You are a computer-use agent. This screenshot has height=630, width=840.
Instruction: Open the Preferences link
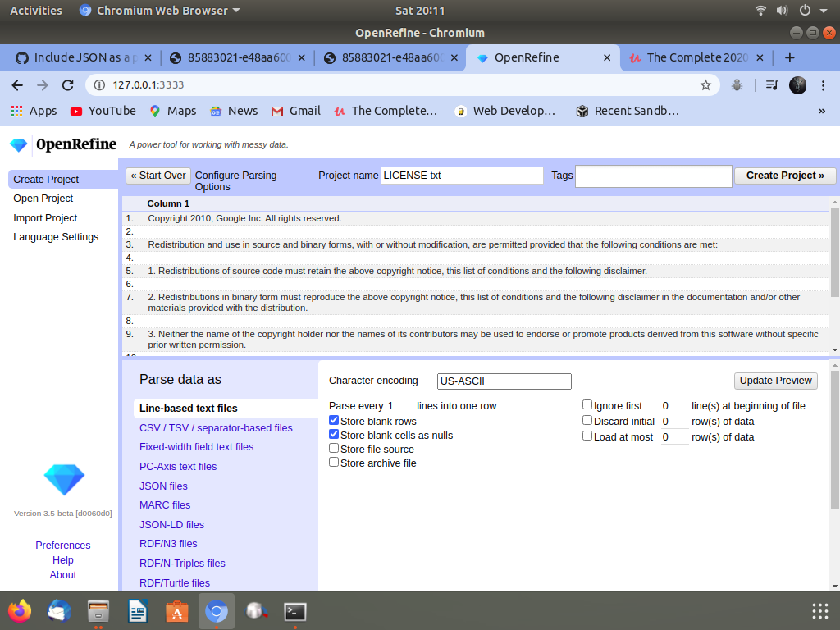coord(62,546)
